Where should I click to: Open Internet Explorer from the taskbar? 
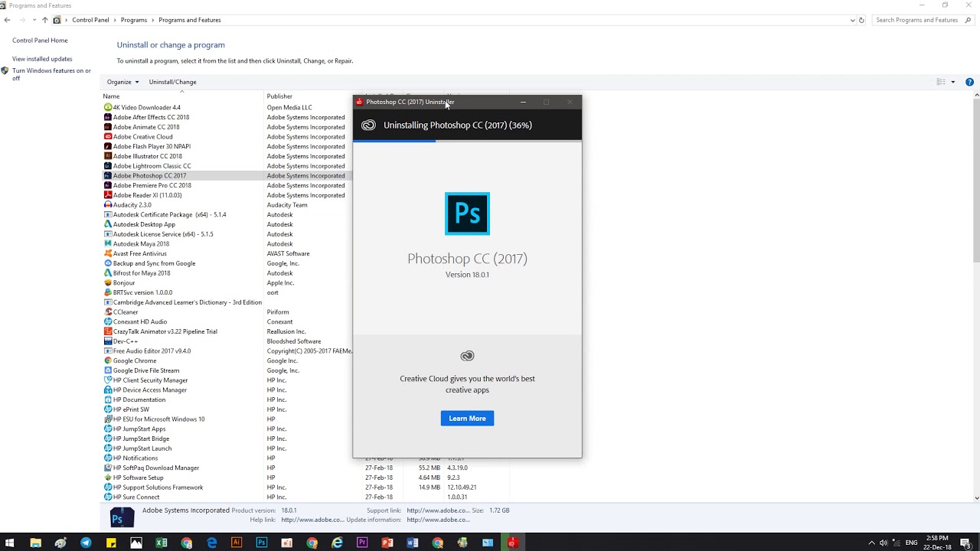(x=338, y=543)
